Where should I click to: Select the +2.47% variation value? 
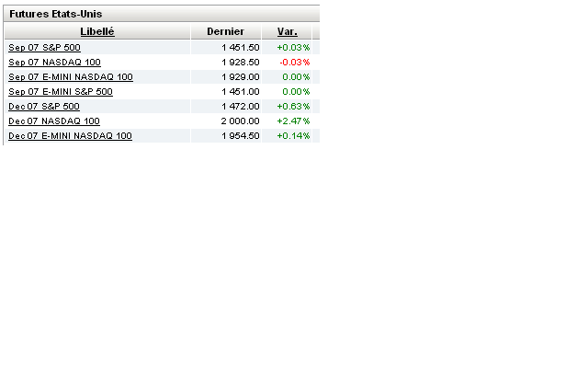pos(294,121)
